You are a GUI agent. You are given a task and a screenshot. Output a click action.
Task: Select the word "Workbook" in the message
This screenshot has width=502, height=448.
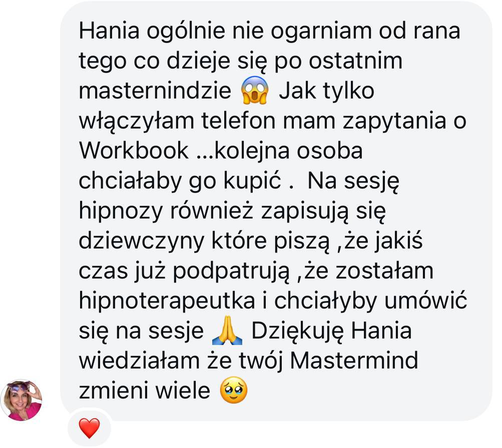[134, 150]
